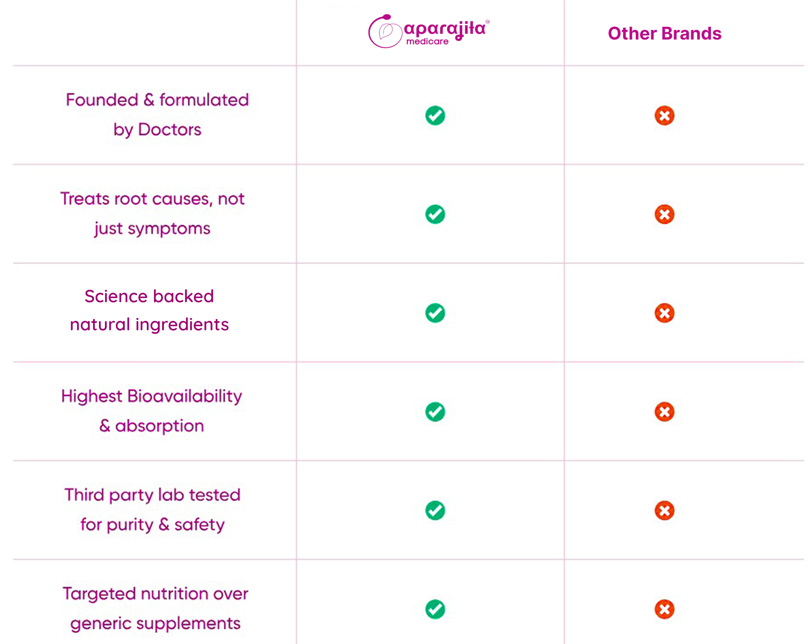Click red cross for Founded by Doctors
This screenshot has height=644, width=812.
coord(664,116)
